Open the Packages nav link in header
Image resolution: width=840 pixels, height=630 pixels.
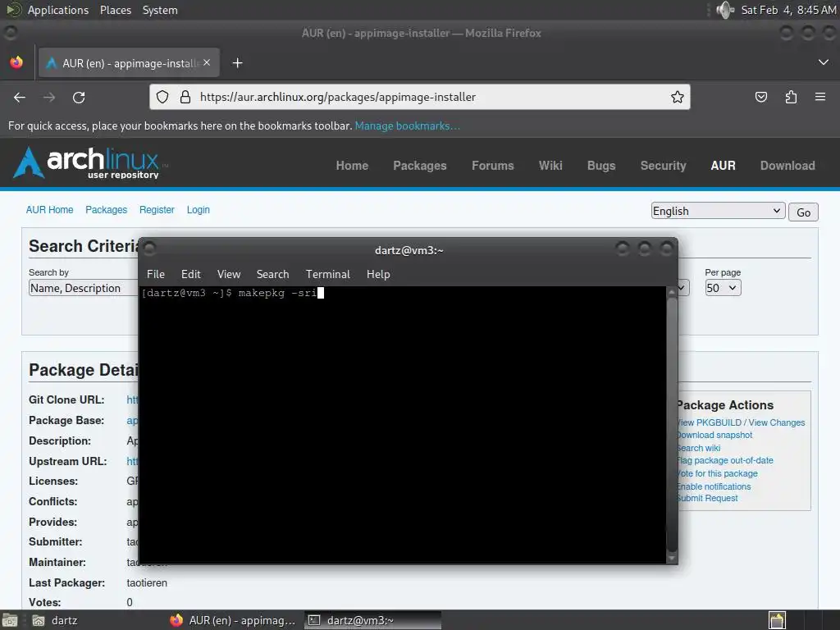click(x=420, y=166)
